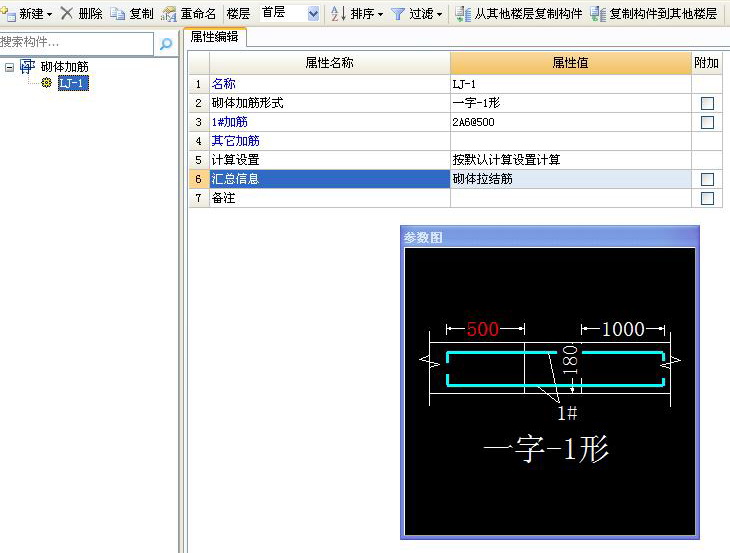Toggle 附加 checkbox for 砌体加筋形式

pyautogui.click(x=707, y=103)
